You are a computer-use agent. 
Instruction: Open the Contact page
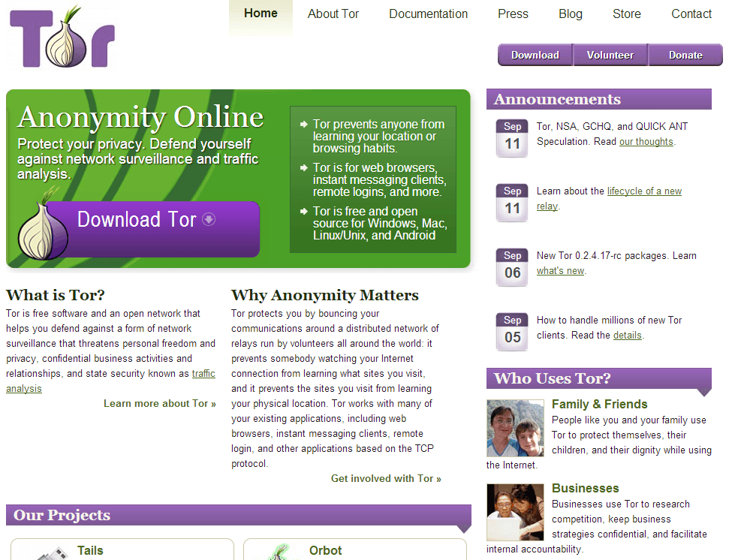pos(691,14)
